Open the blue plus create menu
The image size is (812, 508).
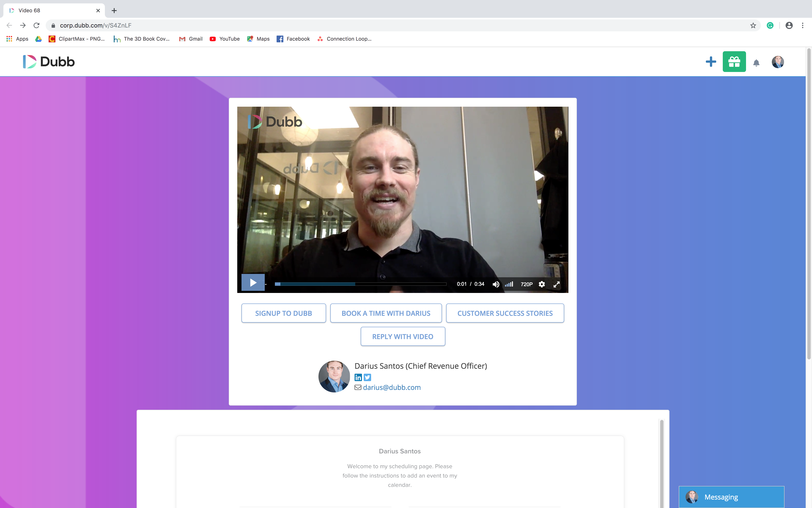[x=711, y=61]
